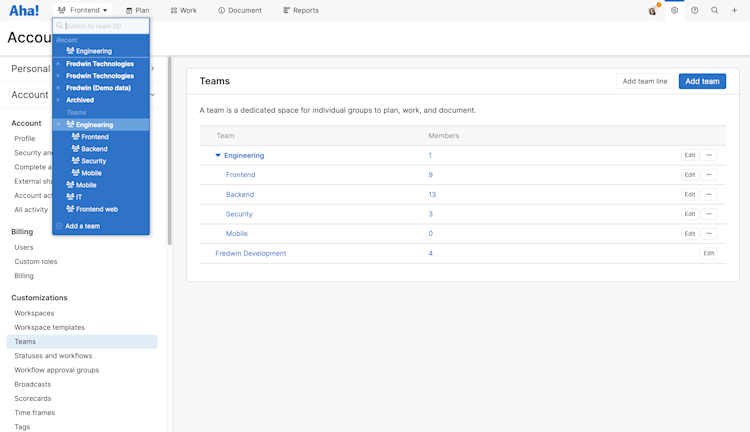This screenshot has height=432, width=750.
Task: Expand Fredwin (Demo data) in team switcher
Action: tap(59, 88)
